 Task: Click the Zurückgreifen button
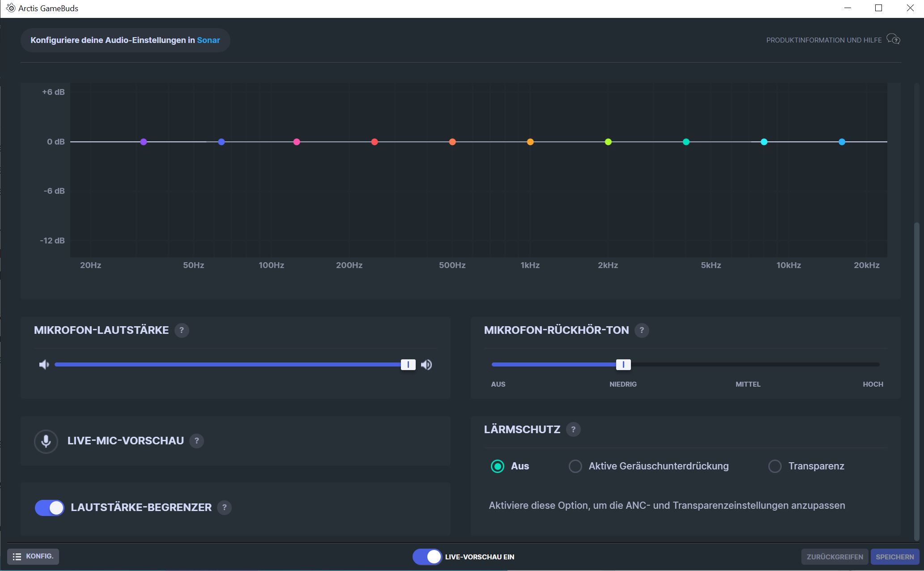point(835,557)
